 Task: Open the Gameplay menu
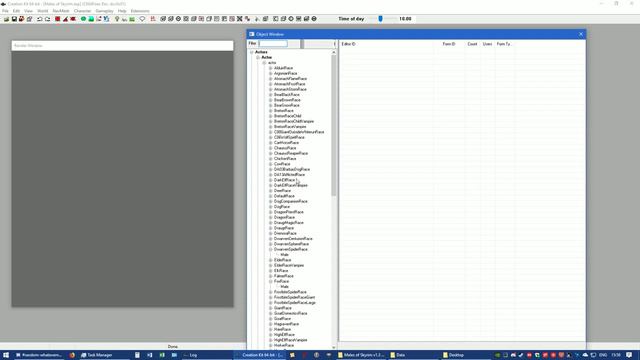coord(104,11)
